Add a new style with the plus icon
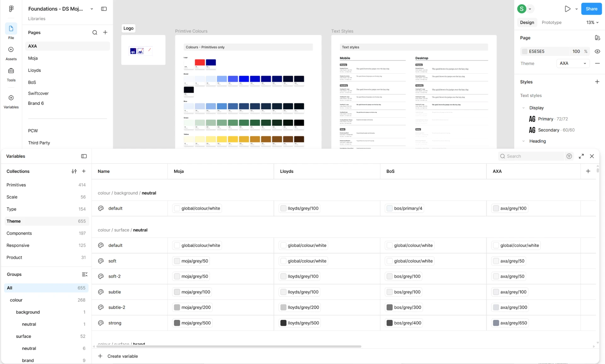 pos(597,82)
